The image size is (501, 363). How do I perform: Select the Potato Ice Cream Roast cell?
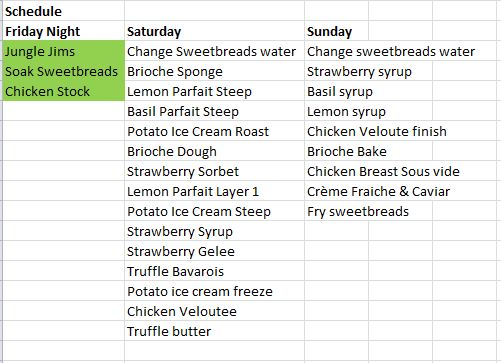(x=214, y=131)
